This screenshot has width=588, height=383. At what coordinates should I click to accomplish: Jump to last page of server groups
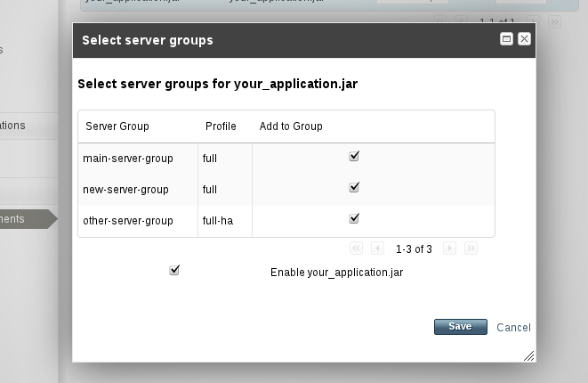point(471,249)
